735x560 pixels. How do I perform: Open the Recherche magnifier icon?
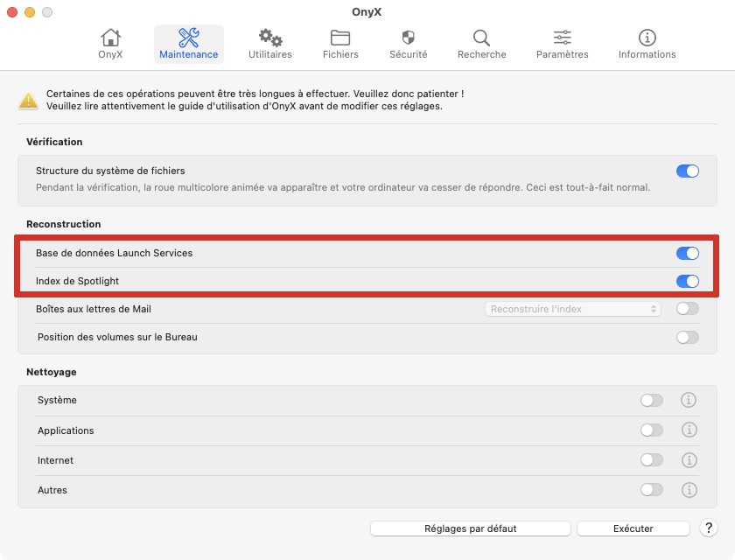click(481, 38)
